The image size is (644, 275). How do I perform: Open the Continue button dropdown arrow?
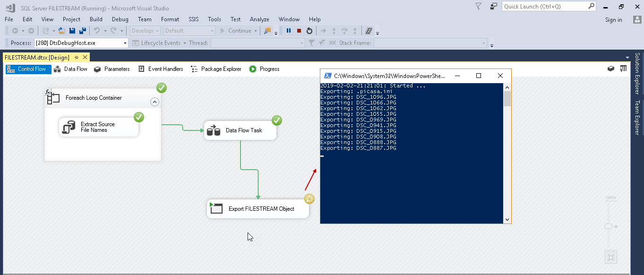click(256, 31)
